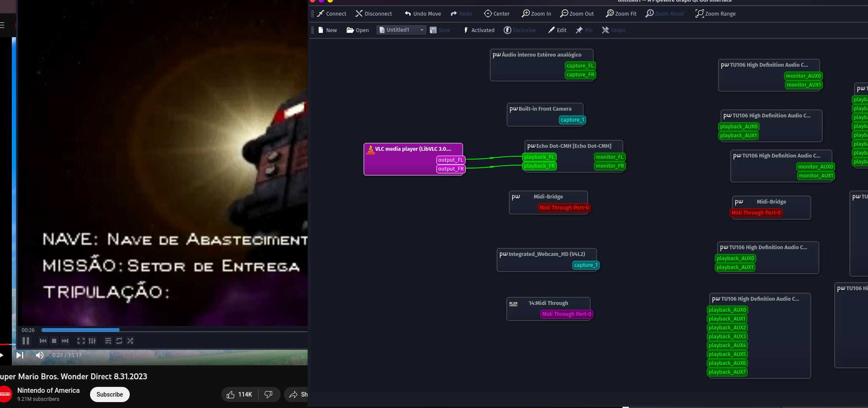Click the Pin connection button
Image resolution: width=868 pixels, height=408 pixels.
(584, 30)
